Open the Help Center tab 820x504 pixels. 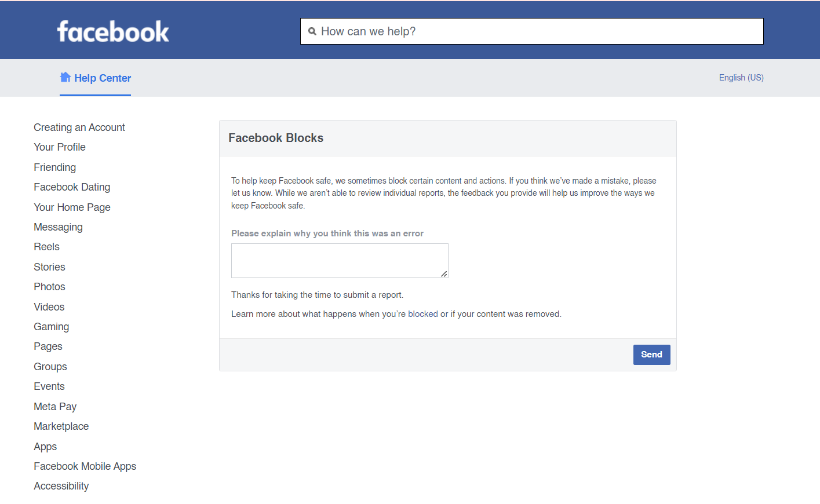102,78
